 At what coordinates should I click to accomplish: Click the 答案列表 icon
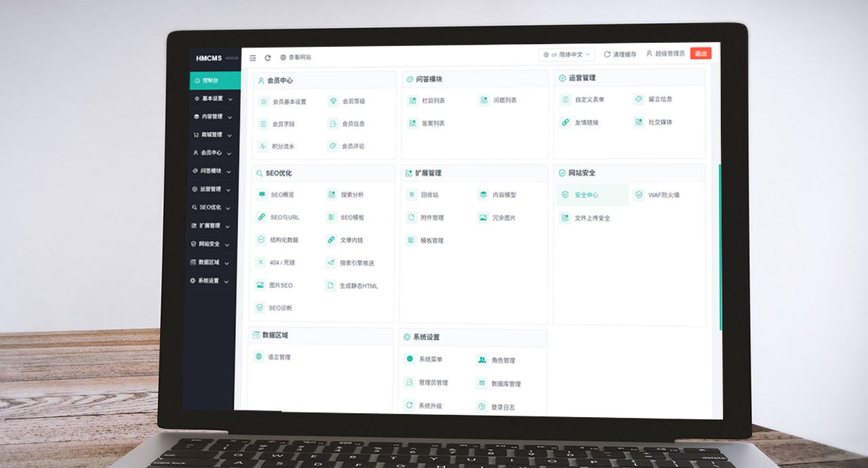click(x=412, y=123)
